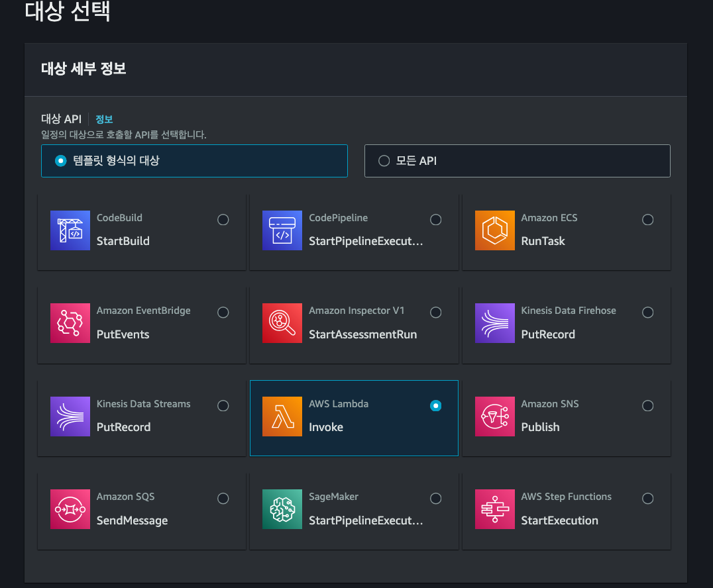Click the AWS Lambda icon
Viewport: 713px width, 588px height.
(282, 416)
